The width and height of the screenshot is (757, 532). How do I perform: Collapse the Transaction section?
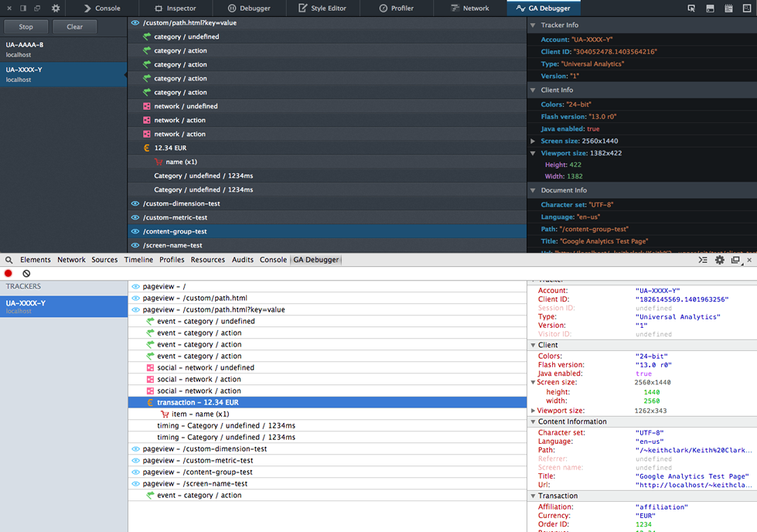coord(533,496)
